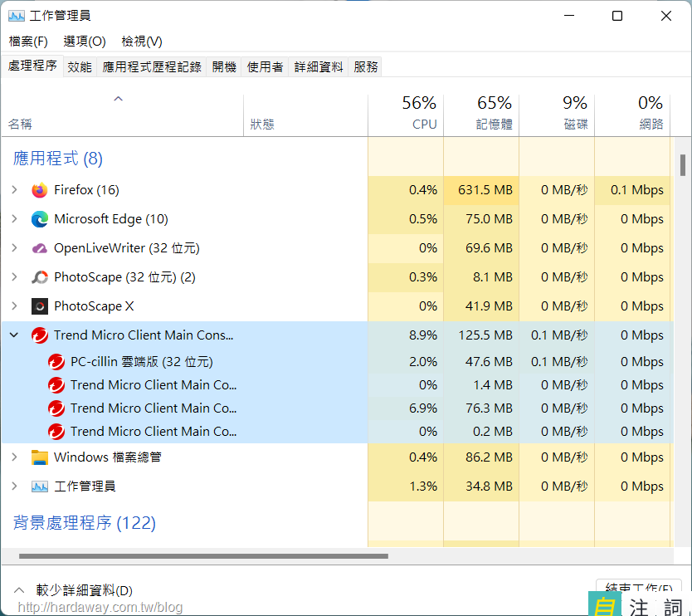Image resolution: width=692 pixels, height=616 pixels.
Task: Sort processes by 名稱 column
Action: click(123, 115)
